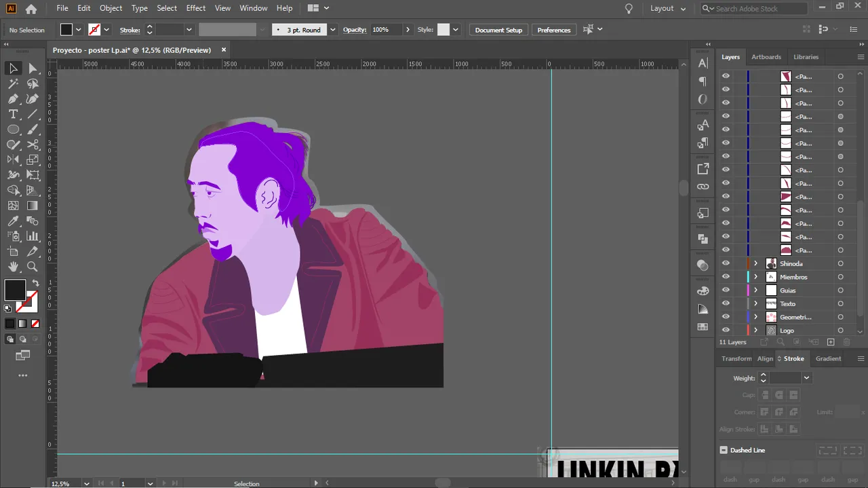Target the Logo layer circle

[x=840, y=331]
